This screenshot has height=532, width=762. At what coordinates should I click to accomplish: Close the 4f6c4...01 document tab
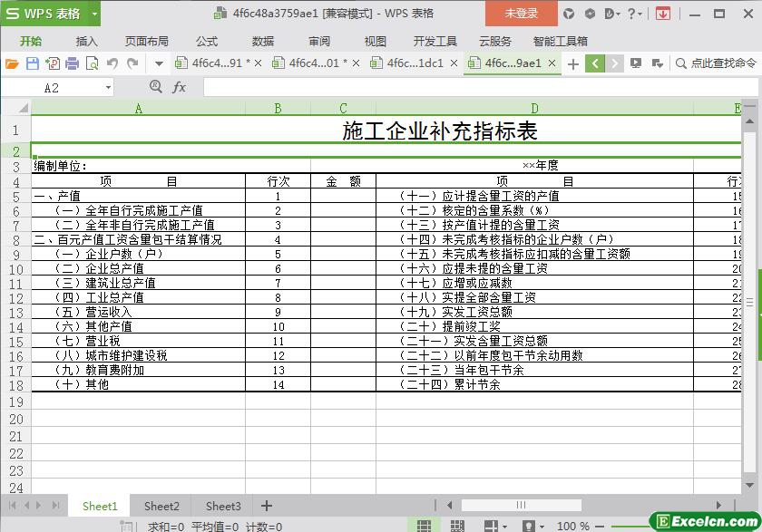(x=356, y=63)
